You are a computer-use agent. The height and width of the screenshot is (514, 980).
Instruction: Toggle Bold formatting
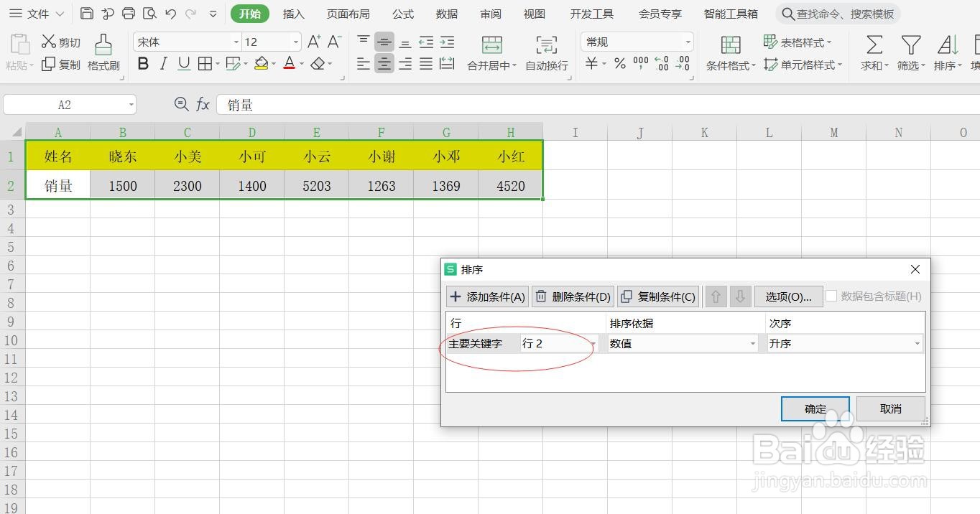point(143,64)
